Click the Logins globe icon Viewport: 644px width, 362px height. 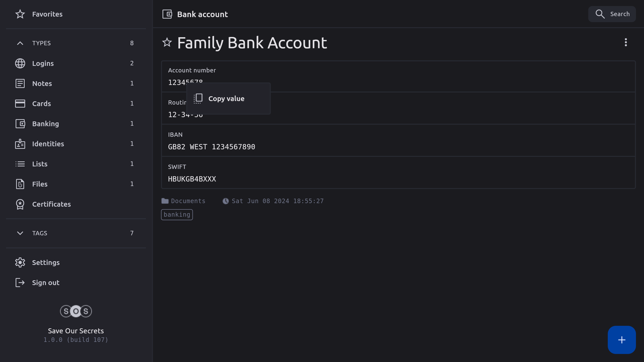[20, 63]
